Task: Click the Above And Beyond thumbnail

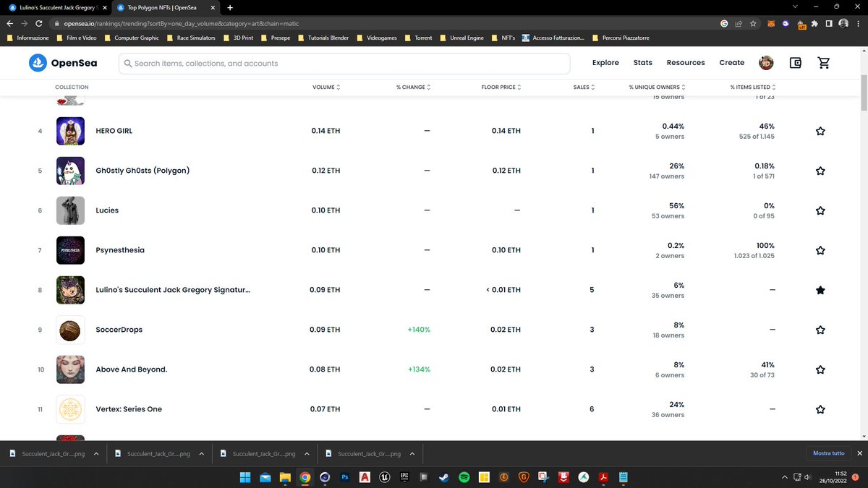Action: (x=70, y=369)
